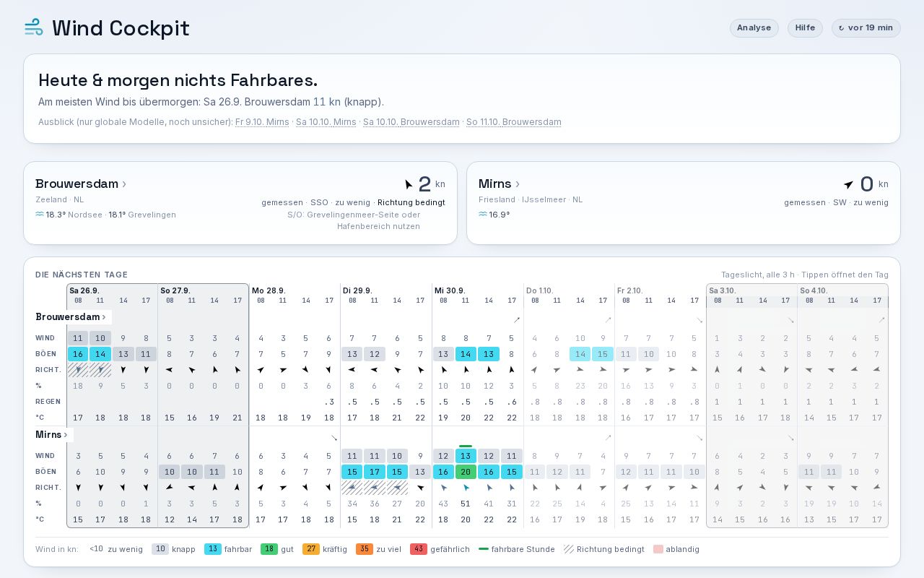Click the Wind Cockpit logo icon
The image size is (924, 578).
34,27
